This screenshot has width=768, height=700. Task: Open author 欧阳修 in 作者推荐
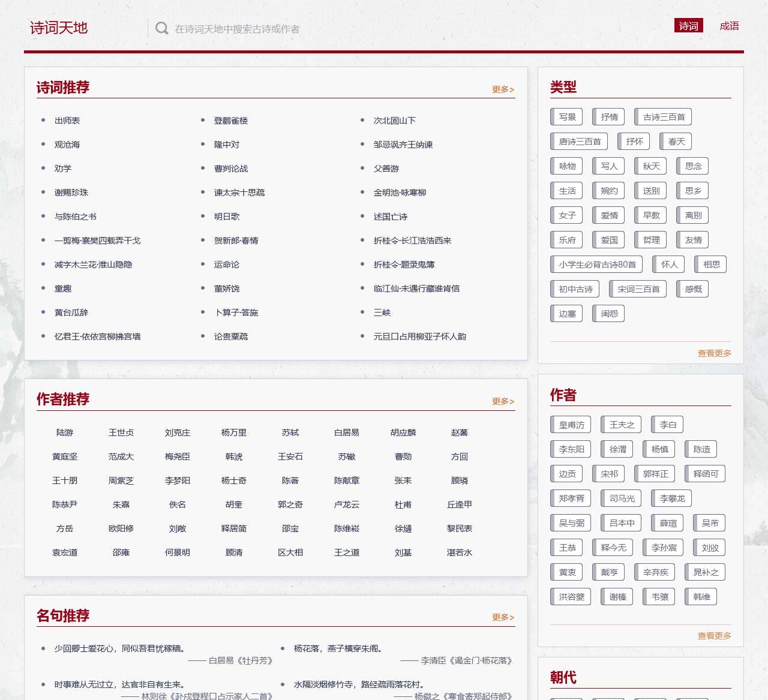[121, 528]
